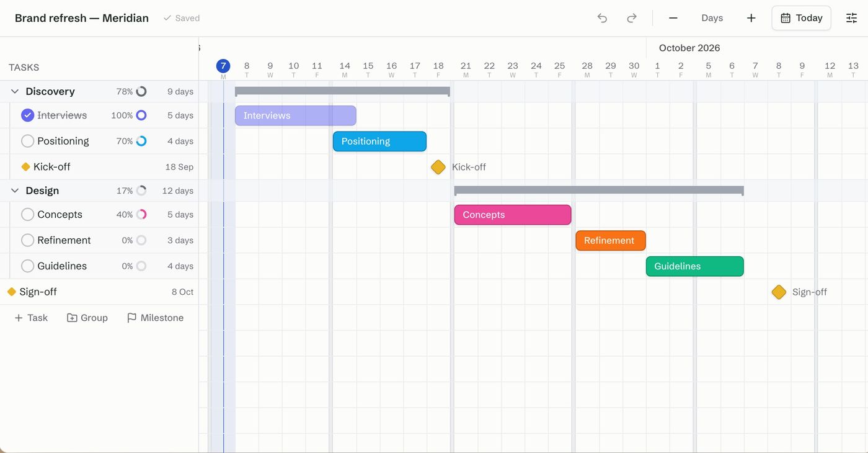The image size is (868, 453).
Task: Click the project title Brand refresh — Meridian
Action: tap(82, 18)
